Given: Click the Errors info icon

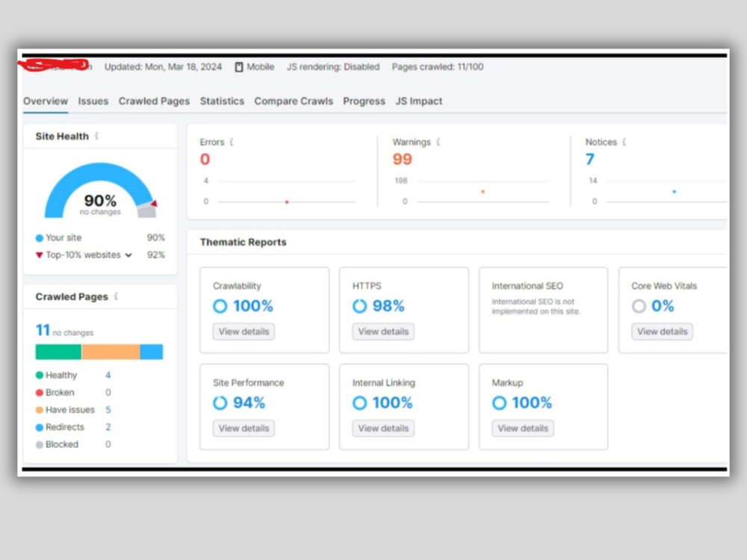Looking at the screenshot, I should [x=232, y=142].
